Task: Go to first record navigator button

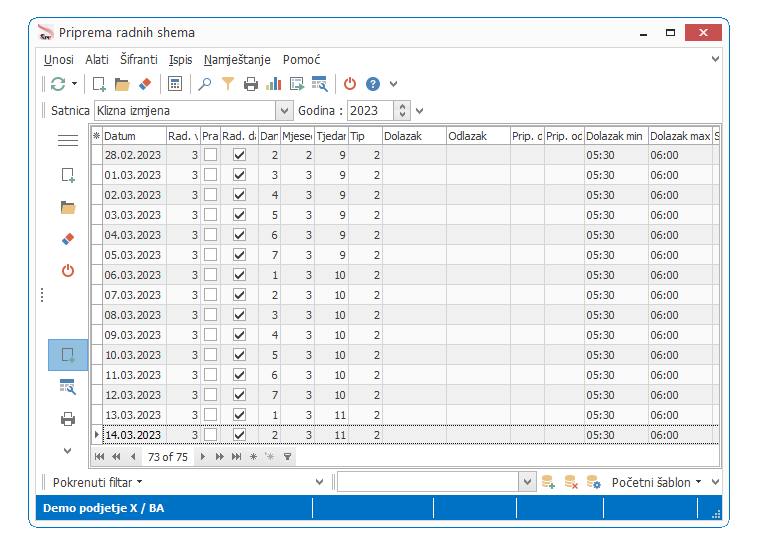Action: coord(100,457)
